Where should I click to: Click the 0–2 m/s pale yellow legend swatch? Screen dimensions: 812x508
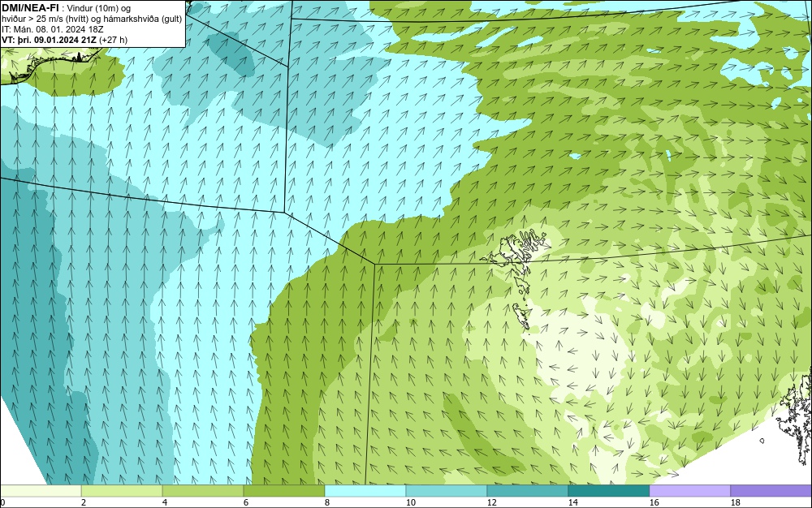coord(41,490)
